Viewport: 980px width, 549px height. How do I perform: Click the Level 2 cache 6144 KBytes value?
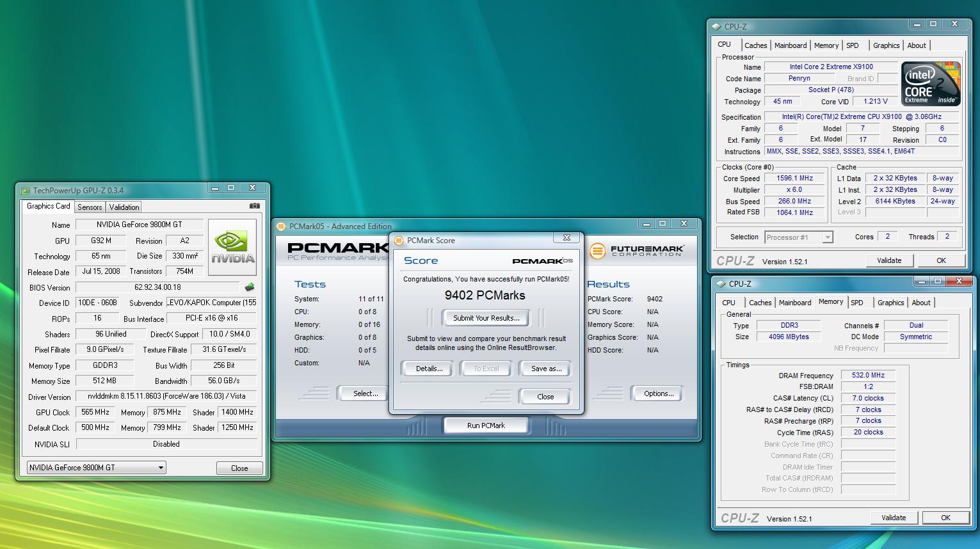point(895,201)
